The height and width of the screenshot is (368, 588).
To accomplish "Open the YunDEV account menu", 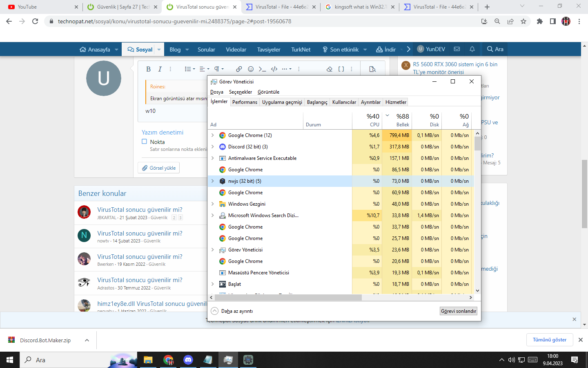I will coord(431,49).
